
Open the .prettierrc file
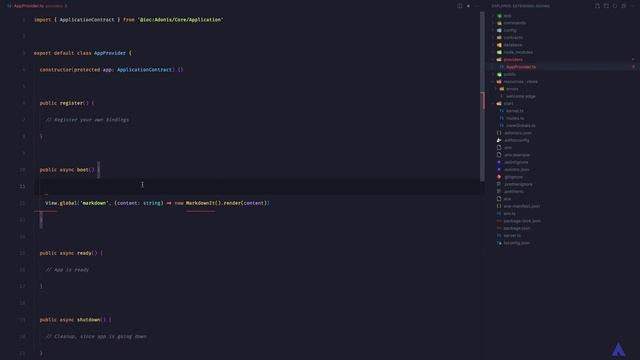513,192
